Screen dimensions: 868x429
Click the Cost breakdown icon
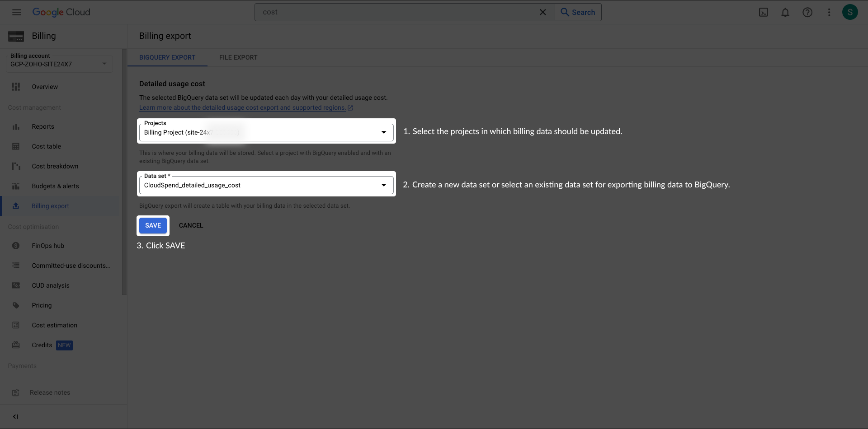pyautogui.click(x=16, y=166)
